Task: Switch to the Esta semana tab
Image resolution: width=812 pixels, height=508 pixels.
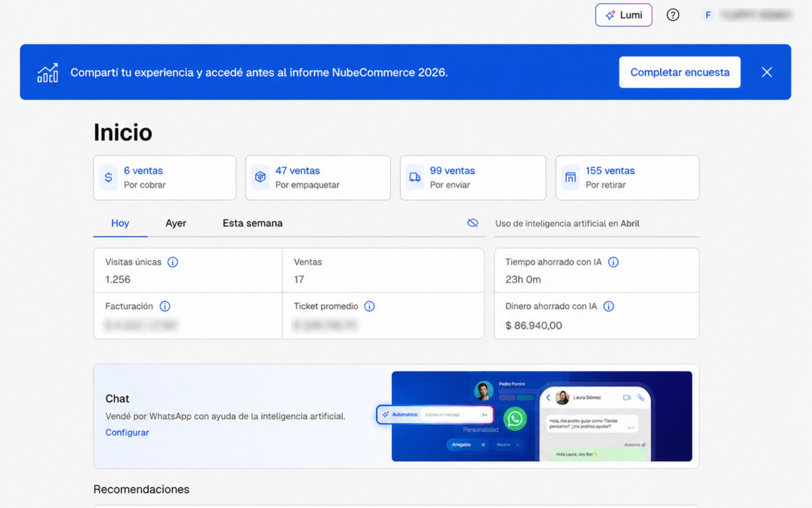Action: pos(252,223)
